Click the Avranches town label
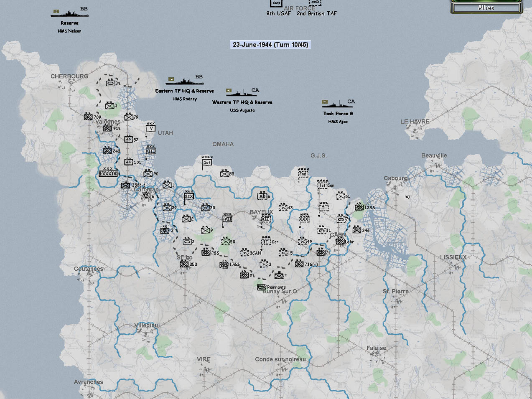 pyautogui.click(x=89, y=381)
